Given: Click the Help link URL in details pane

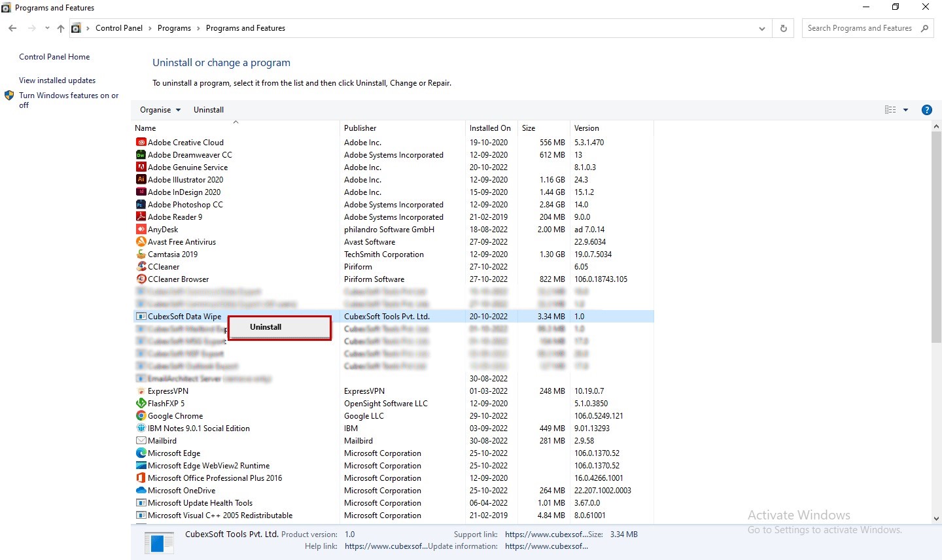Looking at the screenshot, I should [x=386, y=546].
